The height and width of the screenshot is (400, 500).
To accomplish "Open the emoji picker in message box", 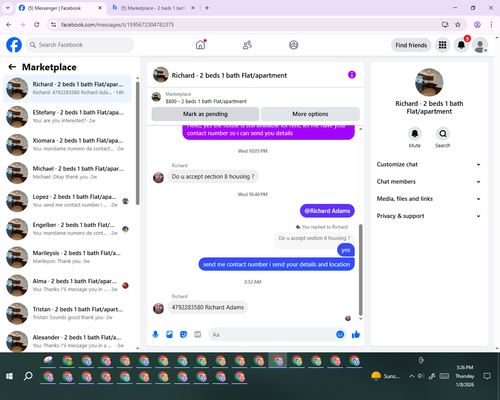I will 340,334.
